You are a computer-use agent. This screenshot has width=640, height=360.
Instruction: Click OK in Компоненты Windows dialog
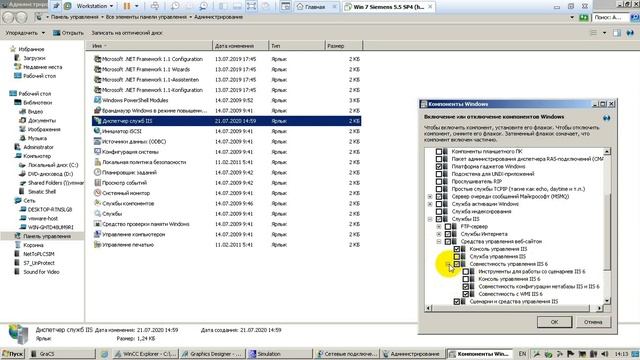(x=554, y=322)
